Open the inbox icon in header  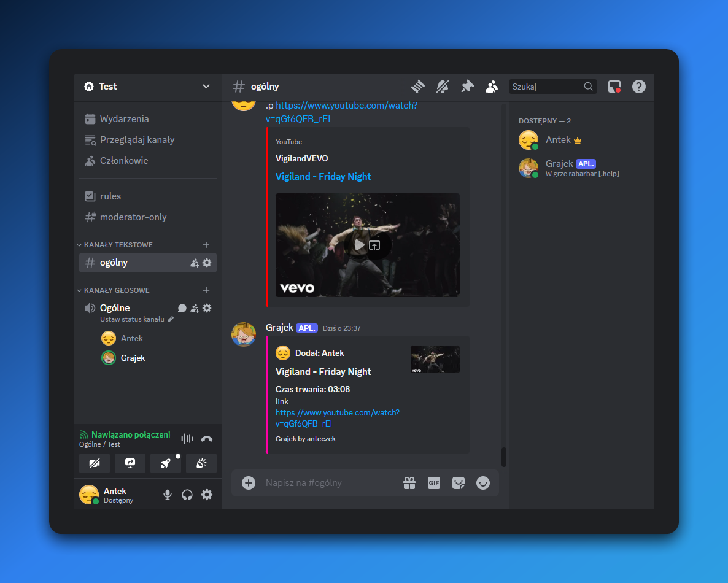[614, 87]
